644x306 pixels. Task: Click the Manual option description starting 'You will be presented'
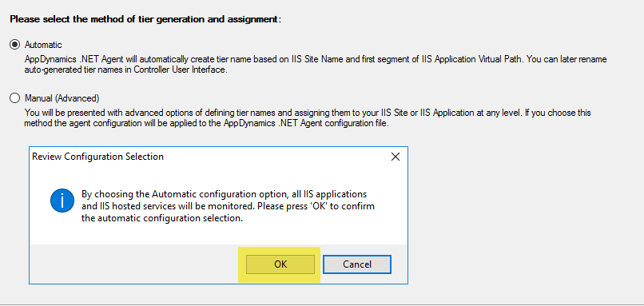pos(308,118)
